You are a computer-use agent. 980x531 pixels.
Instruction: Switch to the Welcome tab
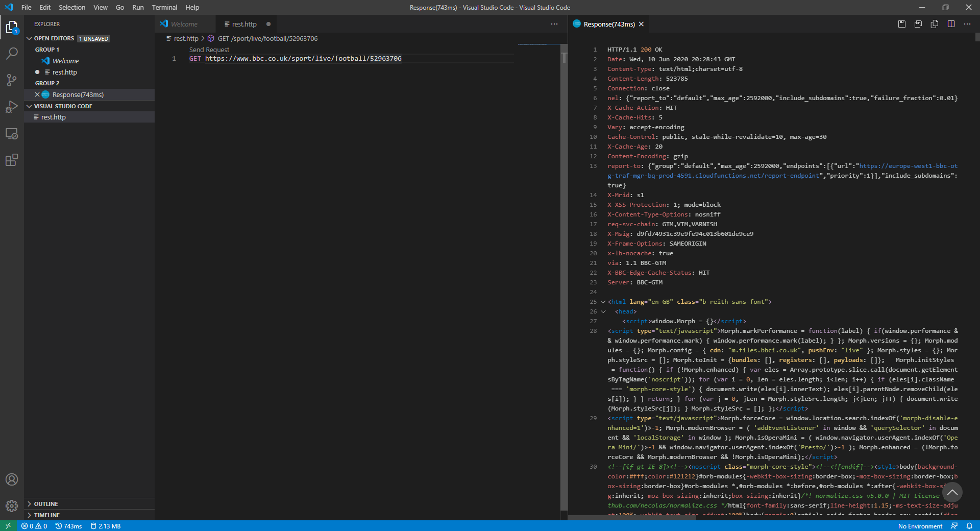coord(184,24)
